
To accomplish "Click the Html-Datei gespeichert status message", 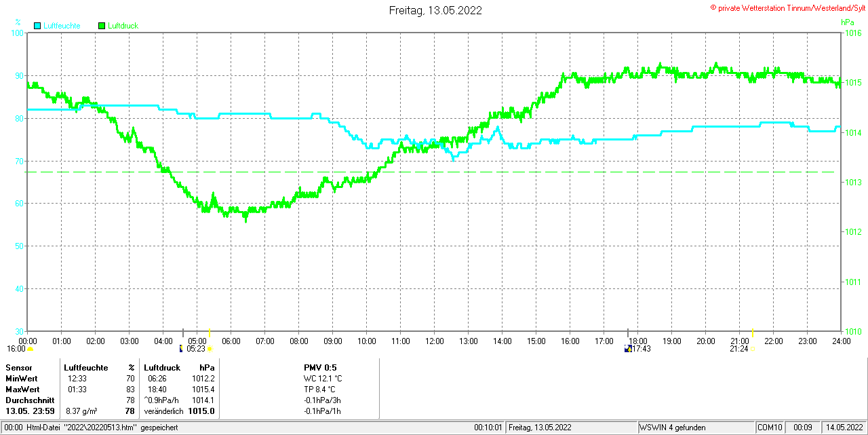I will (102, 428).
